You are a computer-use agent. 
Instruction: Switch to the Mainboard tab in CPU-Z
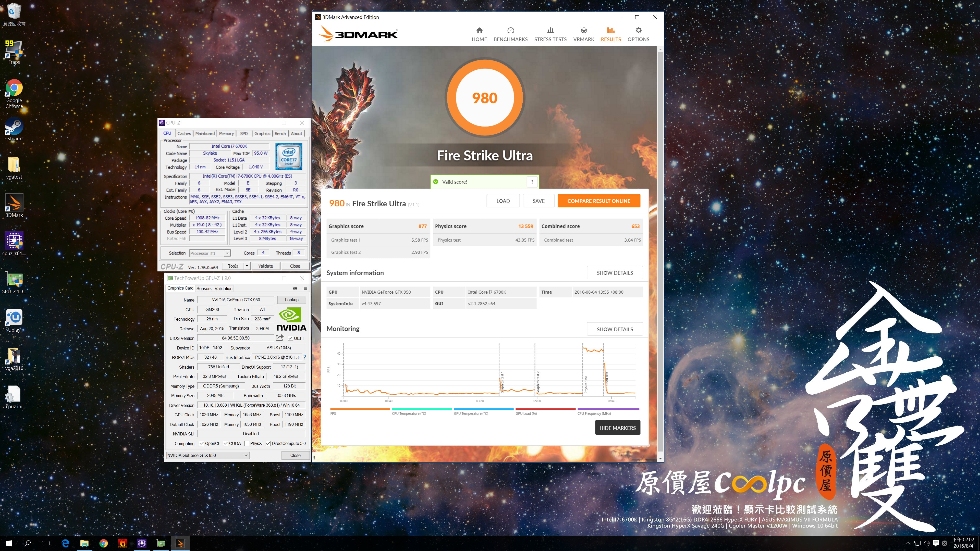[x=205, y=133]
